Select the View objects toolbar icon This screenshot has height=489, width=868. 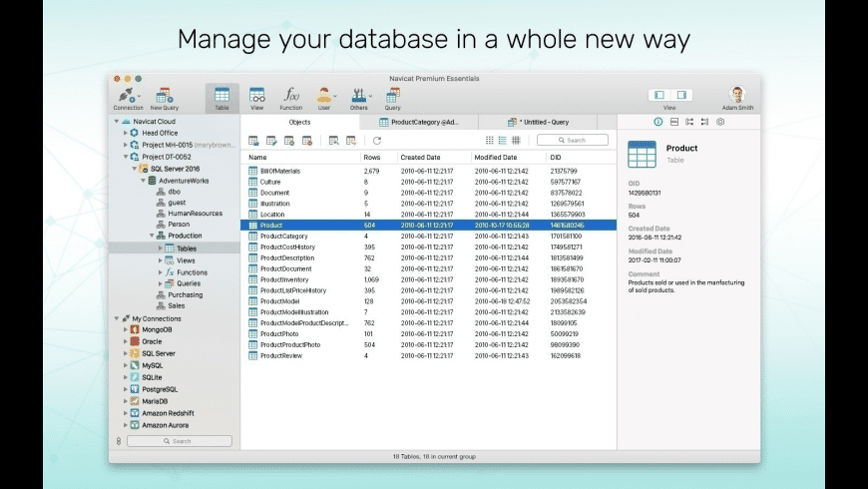pyautogui.click(x=256, y=96)
